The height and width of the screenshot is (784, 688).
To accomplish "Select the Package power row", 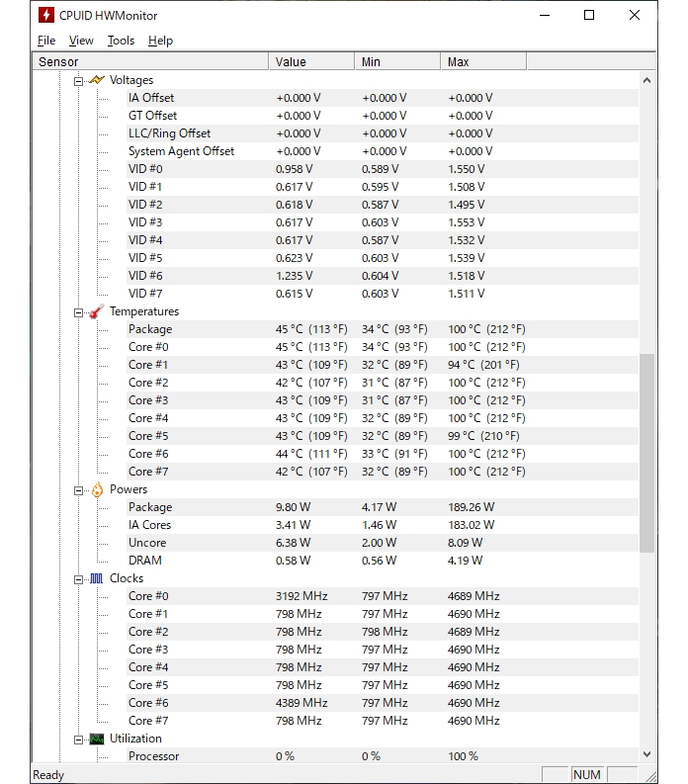I will click(383, 507).
